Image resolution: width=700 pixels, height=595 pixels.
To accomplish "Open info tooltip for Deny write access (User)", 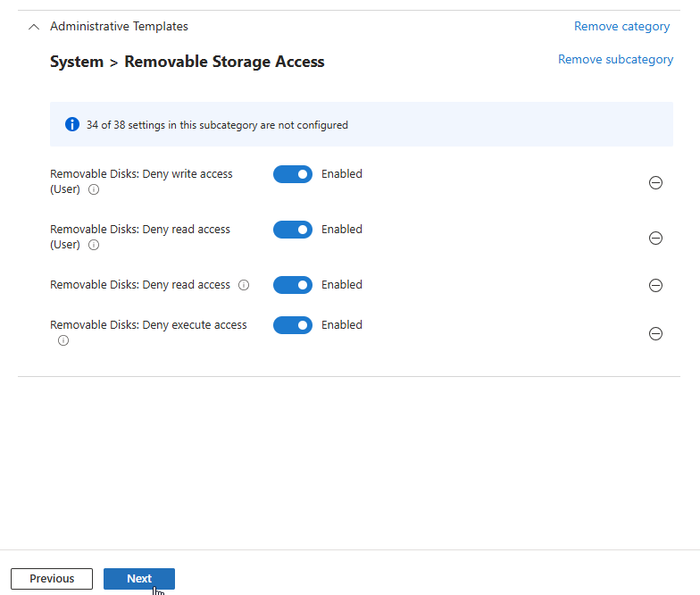I will click(94, 189).
